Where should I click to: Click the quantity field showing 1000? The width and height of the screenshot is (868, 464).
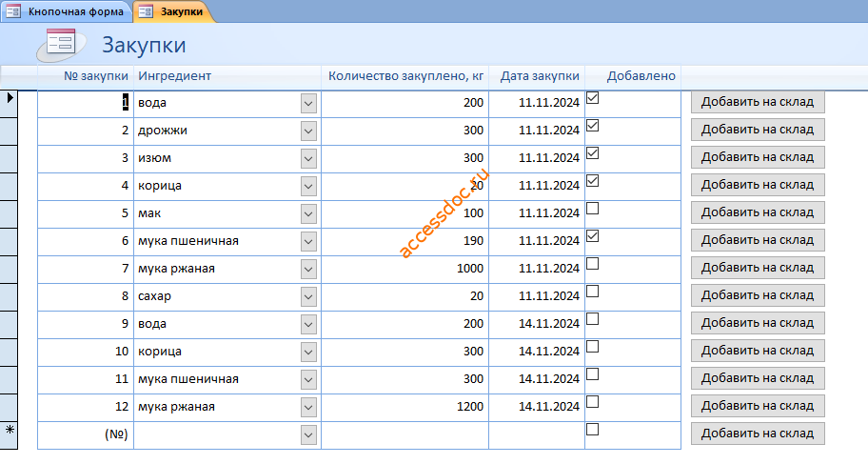click(404, 270)
